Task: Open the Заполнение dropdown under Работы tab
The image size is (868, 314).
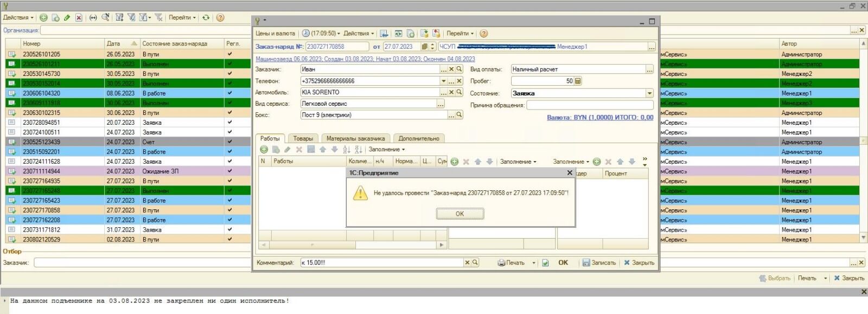Action: point(387,149)
